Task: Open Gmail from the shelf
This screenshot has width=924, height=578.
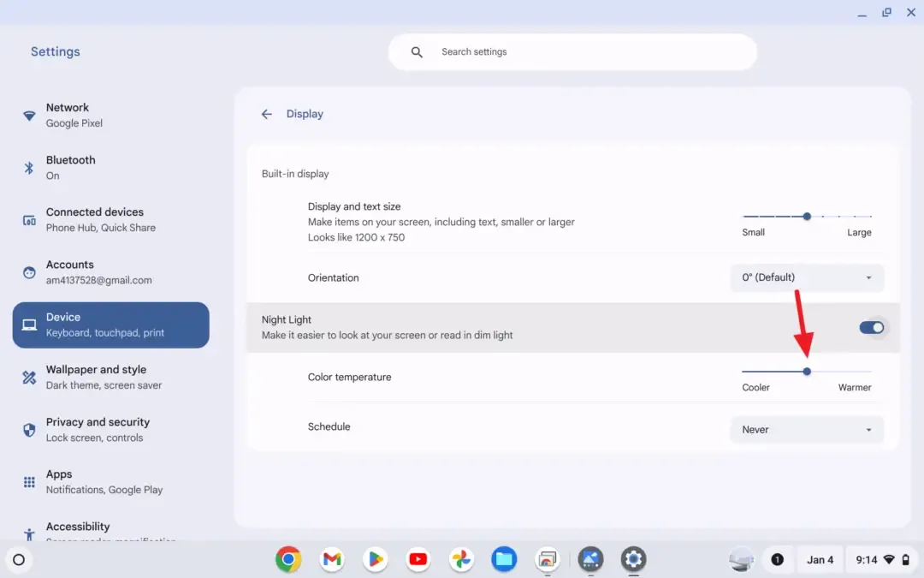Action: click(x=332, y=559)
